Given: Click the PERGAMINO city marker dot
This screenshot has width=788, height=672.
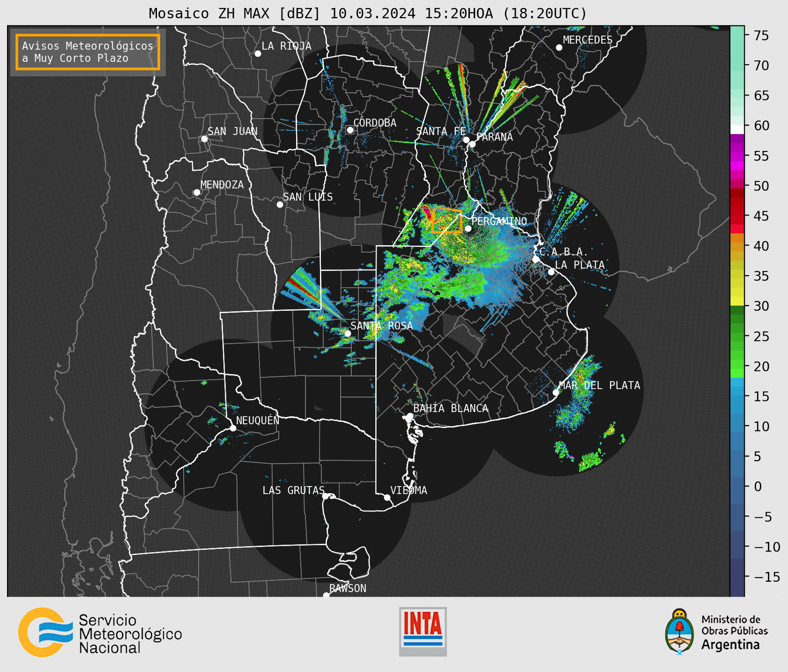Looking at the screenshot, I should (x=468, y=229).
